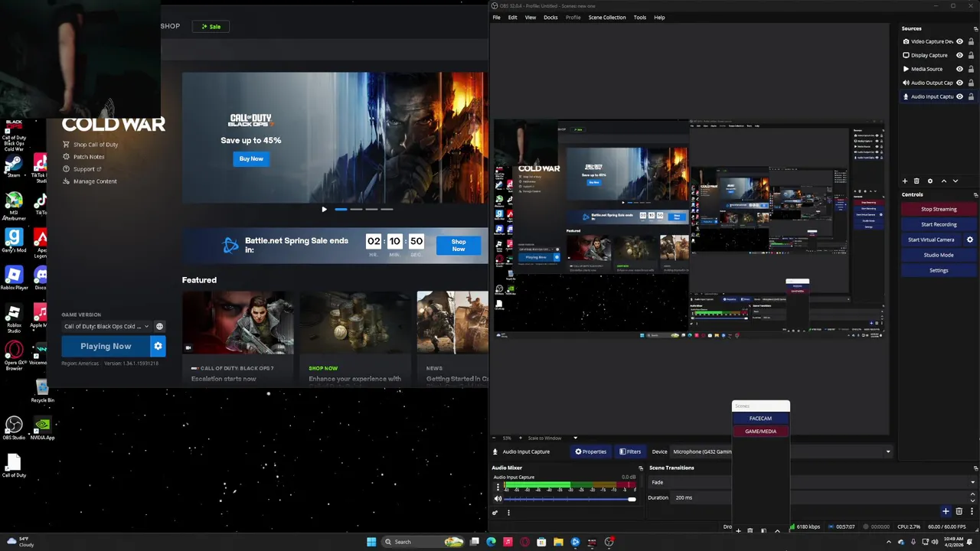Add a scene transition with plus button
980x551 pixels.
(x=946, y=511)
